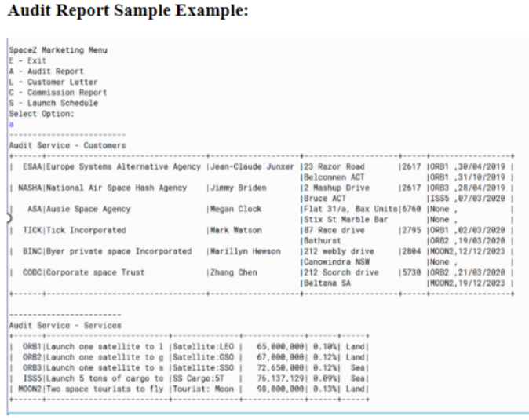This screenshot has height=420, width=529.
Task: Click the 'S - Launch Schedule' line
Action: (x=53, y=103)
